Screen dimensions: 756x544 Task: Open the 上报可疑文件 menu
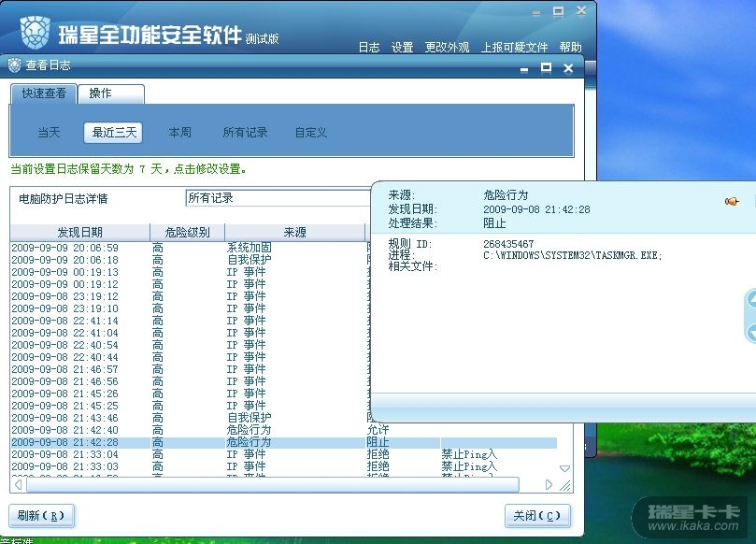tap(514, 48)
